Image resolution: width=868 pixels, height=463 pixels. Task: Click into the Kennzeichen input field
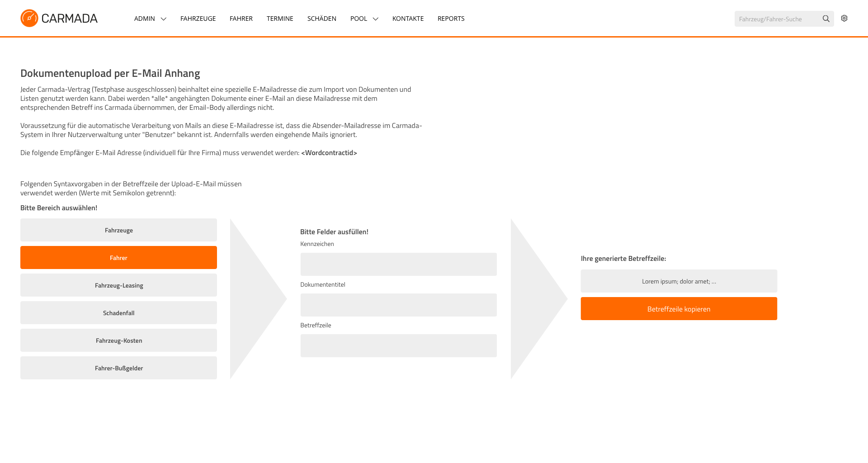pos(398,265)
